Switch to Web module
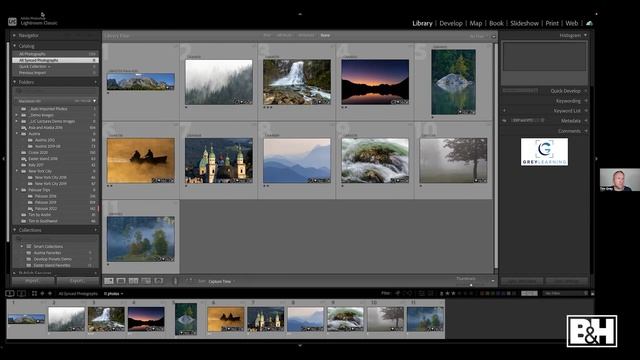The height and width of the screenshot is (360, 640). 571,23
